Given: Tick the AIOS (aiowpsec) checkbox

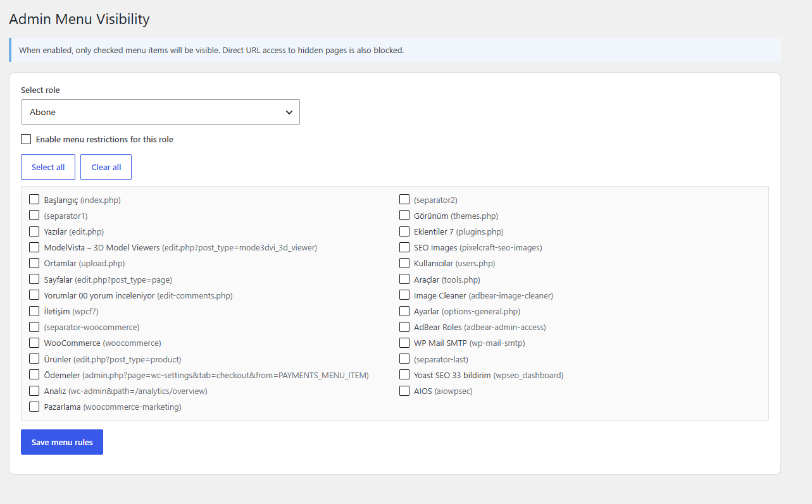Looking at the screenshot, I should tap(404, 391).
